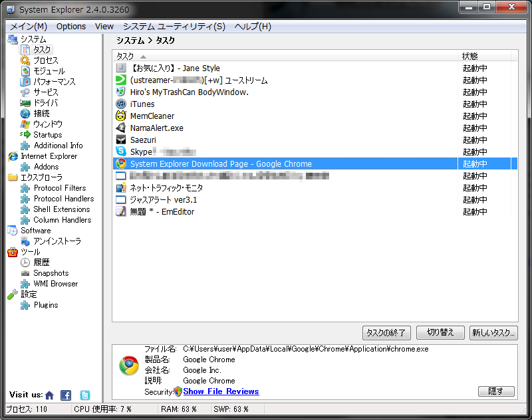Open WMI Browser in sidebar
The image size is (532, 420).
56,284
